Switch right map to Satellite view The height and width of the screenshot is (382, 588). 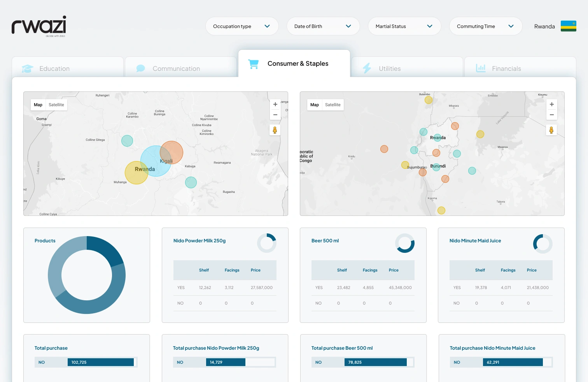[x=332, y=105]
